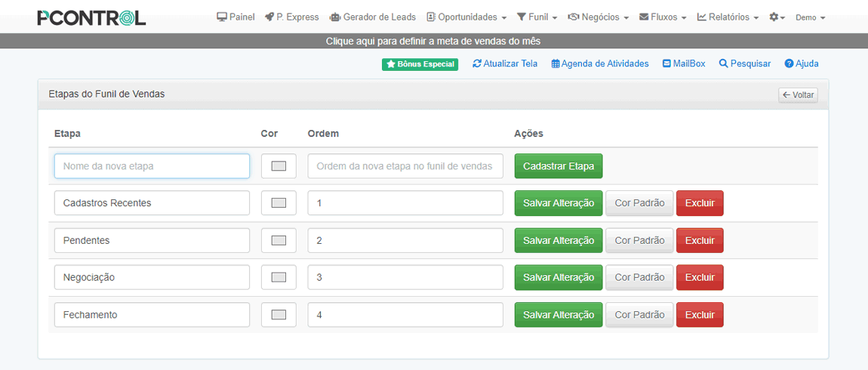Open Agenda de Atividades
The height and width of the screenshot is (370, 868).
click(x=600, y=63)
